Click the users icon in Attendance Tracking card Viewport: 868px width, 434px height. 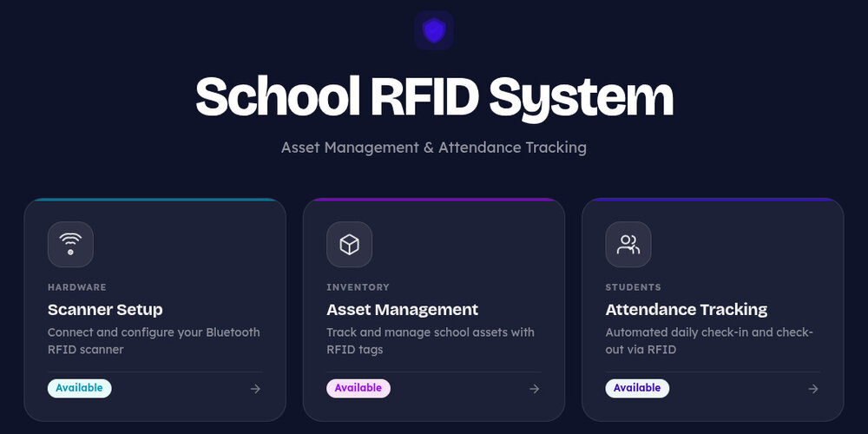[x=628, y=244]
